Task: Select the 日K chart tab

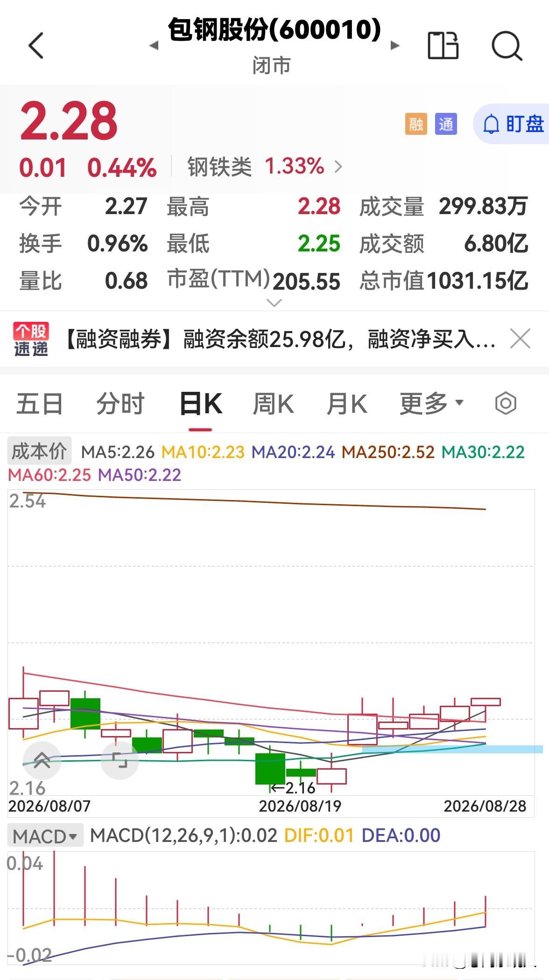Action: point(201,404)
